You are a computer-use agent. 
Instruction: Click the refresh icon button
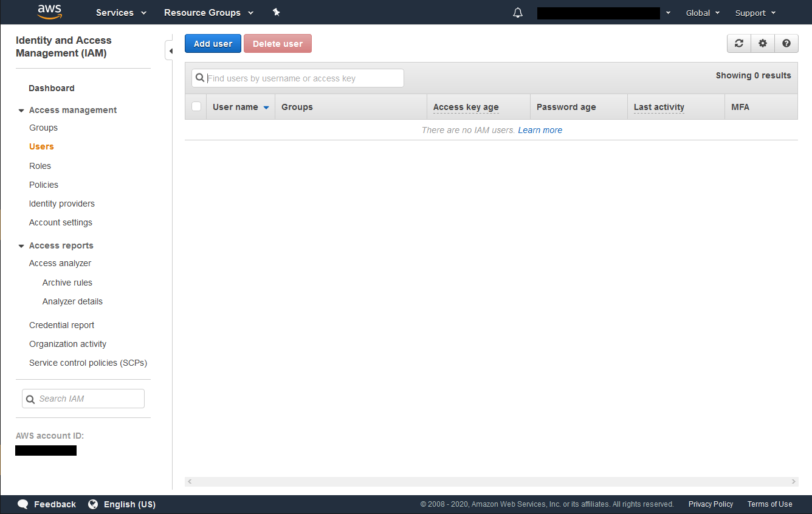click(x=739, y=44)
